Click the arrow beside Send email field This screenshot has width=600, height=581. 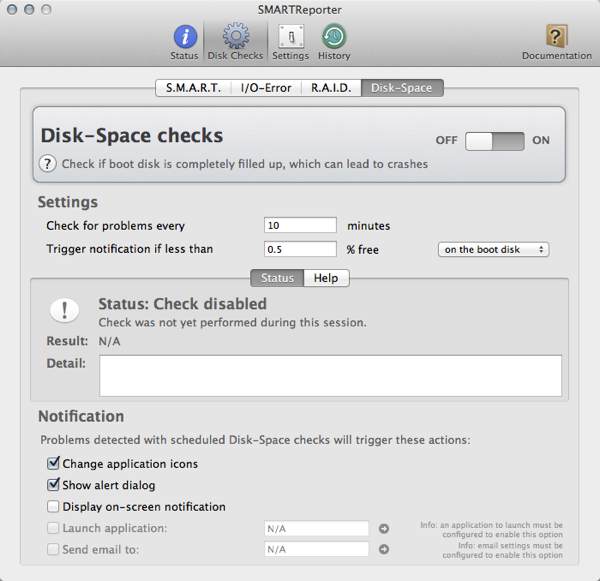click(x=384, y=549)
